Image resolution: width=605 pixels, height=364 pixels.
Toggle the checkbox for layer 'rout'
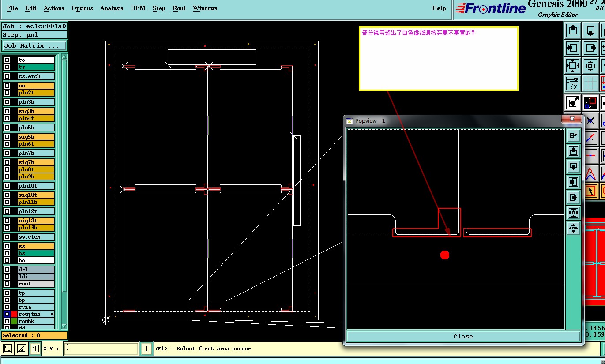pos(7,284)
